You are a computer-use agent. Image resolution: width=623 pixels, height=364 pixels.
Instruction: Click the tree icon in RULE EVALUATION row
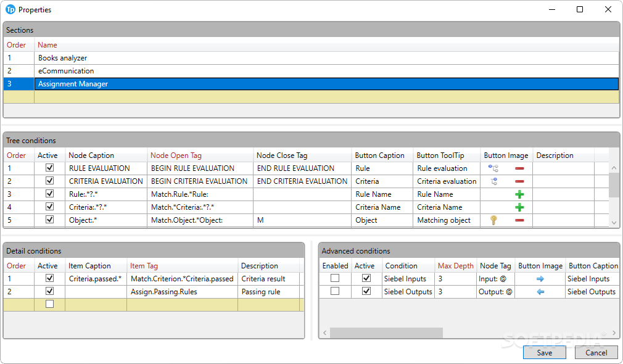[493, 168]
